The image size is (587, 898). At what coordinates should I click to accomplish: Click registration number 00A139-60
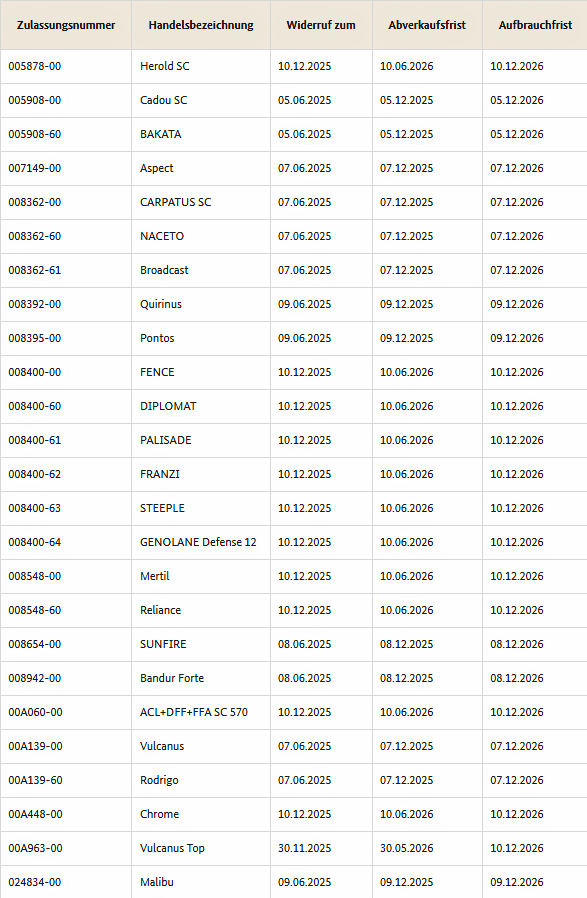[36, 781]
